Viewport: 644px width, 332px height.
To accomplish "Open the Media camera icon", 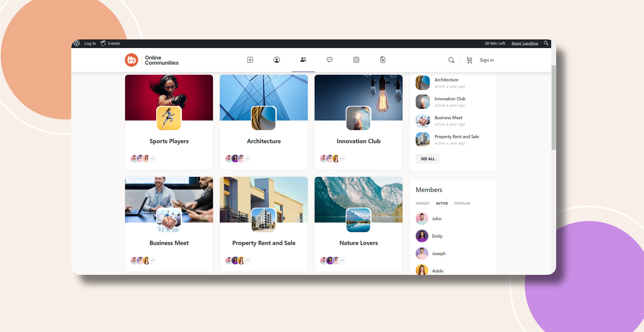I will [356, 60].
